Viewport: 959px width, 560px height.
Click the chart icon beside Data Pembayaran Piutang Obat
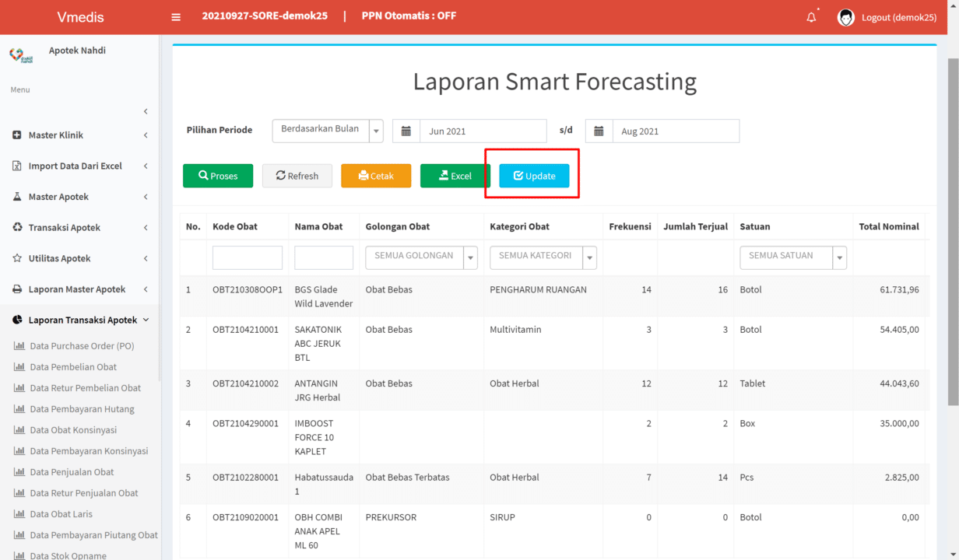click(x=19, y=535)
